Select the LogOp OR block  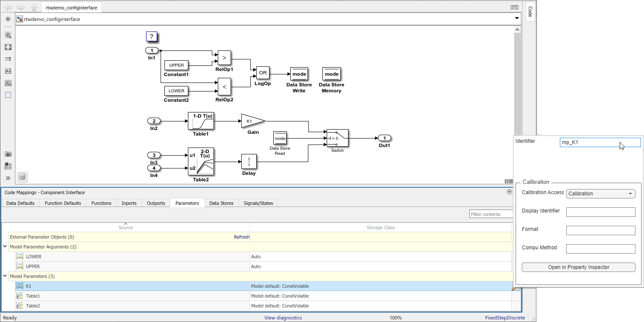[x=263, y=73]
